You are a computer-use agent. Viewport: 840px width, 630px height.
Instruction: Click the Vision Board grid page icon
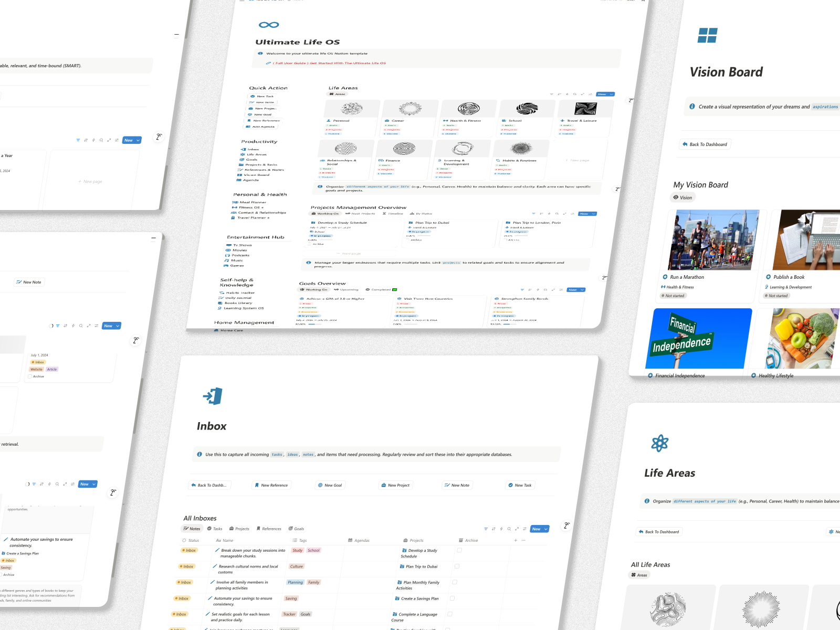pos(707,35)
